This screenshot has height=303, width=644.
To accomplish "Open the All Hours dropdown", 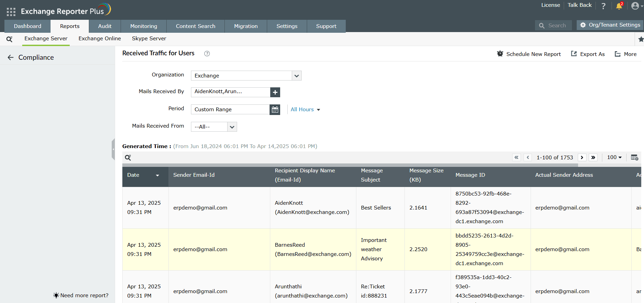I will (x=305, y=110).
